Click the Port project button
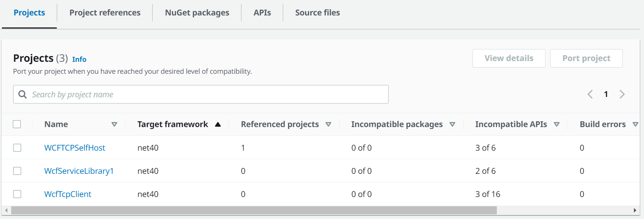Image resolution: width=644 pixels, height=219 pixels. tap(586, 58)
